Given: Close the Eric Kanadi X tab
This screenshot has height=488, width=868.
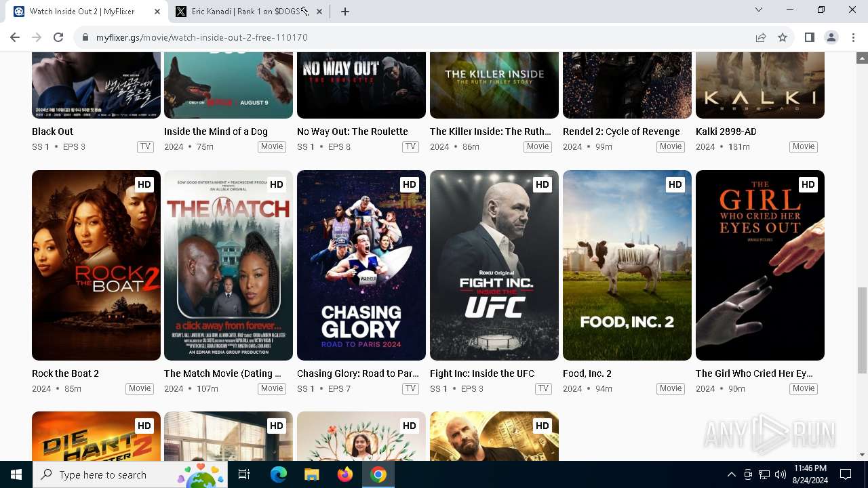Looking at the screenshot, I should 319,12.
